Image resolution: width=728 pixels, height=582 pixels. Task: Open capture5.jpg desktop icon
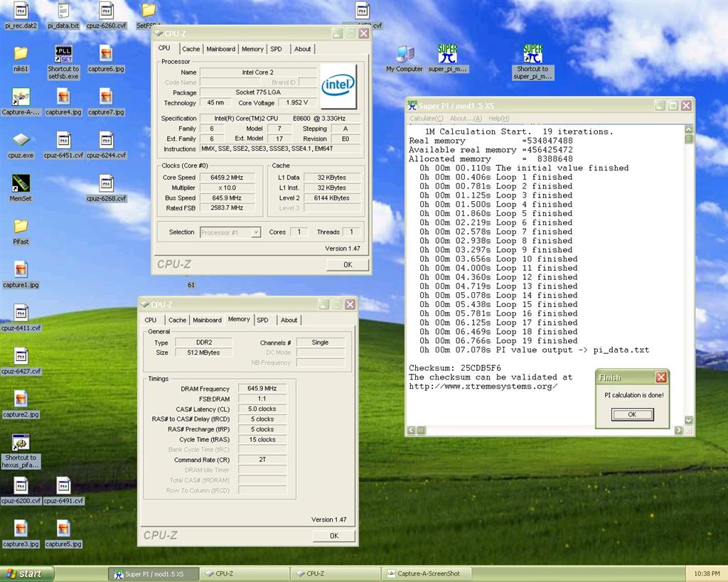point(63,534)
